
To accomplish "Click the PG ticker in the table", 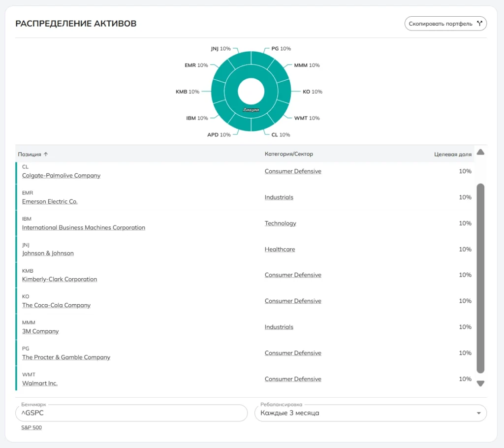I will tap(26, 349).
